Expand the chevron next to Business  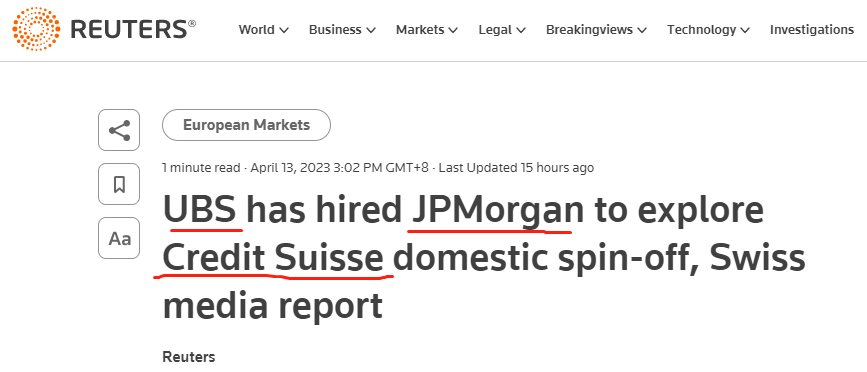371,30
